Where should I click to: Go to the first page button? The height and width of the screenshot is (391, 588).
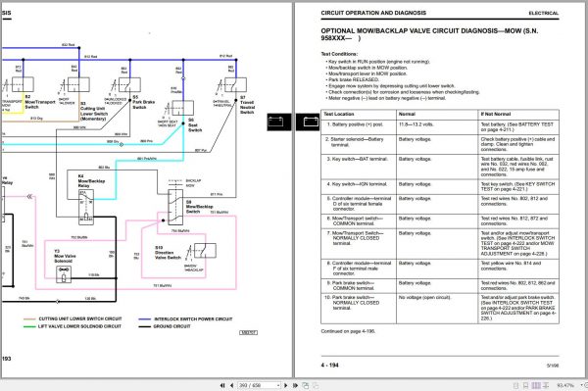click(x=222, y=385)
